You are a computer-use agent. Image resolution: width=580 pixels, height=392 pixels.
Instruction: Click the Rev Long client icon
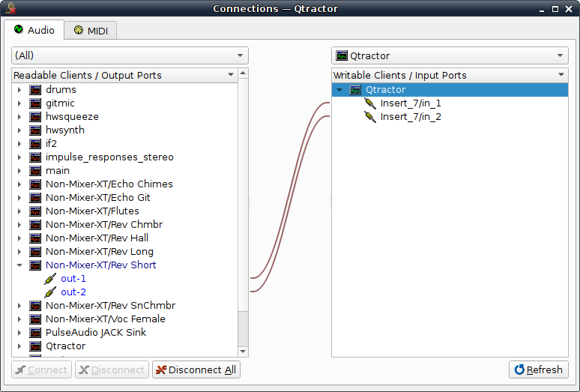click(x=35, y=252)
